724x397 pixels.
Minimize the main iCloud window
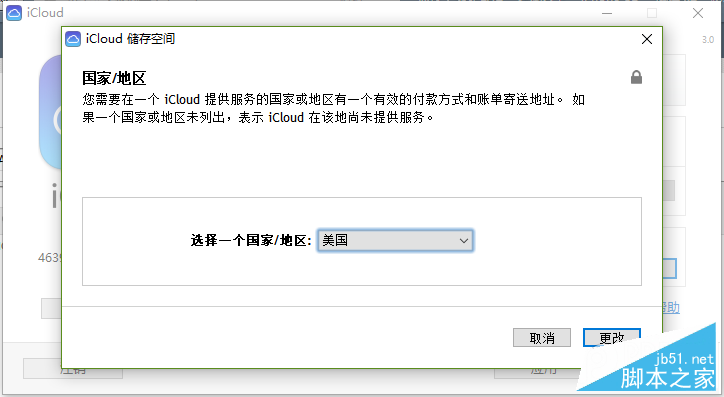coord(607,13)
